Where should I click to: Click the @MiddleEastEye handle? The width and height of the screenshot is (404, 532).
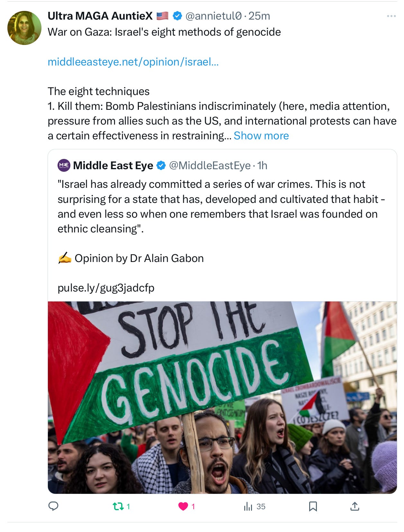(x=210, y=165)
